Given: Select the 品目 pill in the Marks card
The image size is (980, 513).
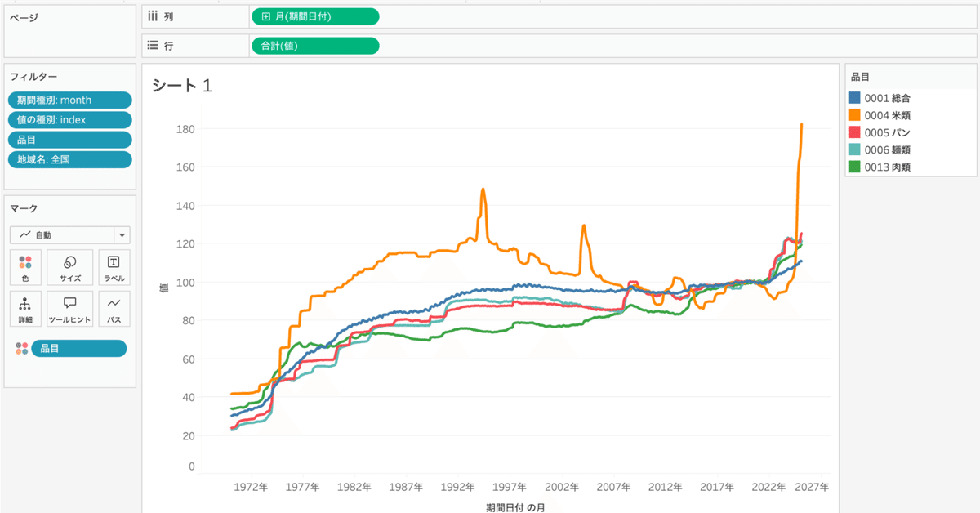Looking at the screenshot, I should [79, 349].
